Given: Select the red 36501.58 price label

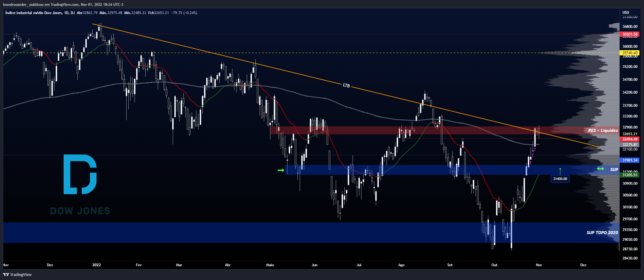Looking at the screenshot, I should (630, 34).
